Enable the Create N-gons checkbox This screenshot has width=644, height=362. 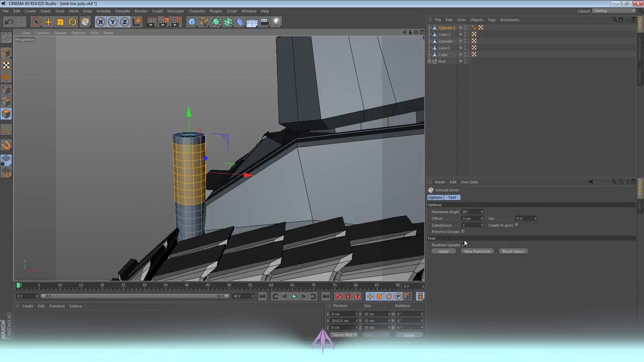516,225
